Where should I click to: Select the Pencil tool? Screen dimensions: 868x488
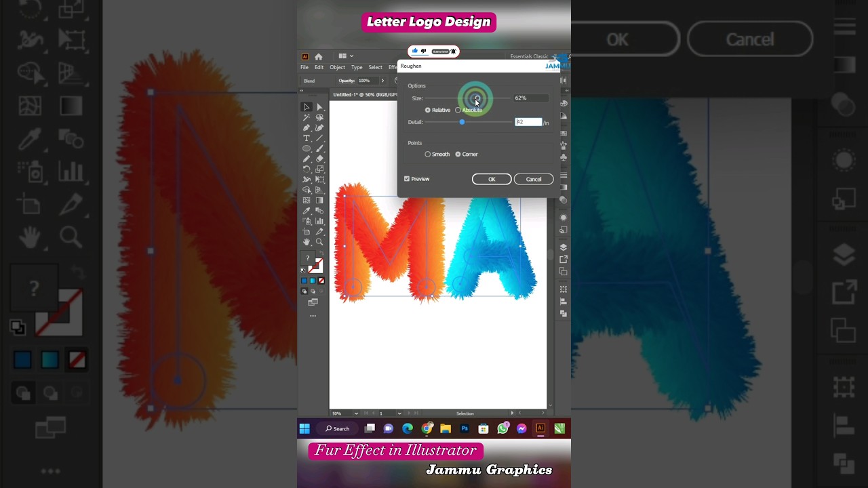[x=307, y=159]
